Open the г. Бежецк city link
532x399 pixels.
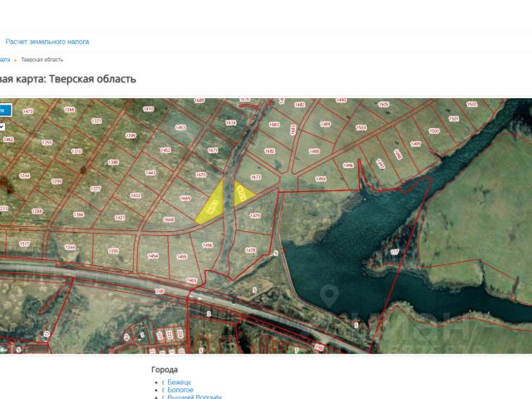(176, 382)
